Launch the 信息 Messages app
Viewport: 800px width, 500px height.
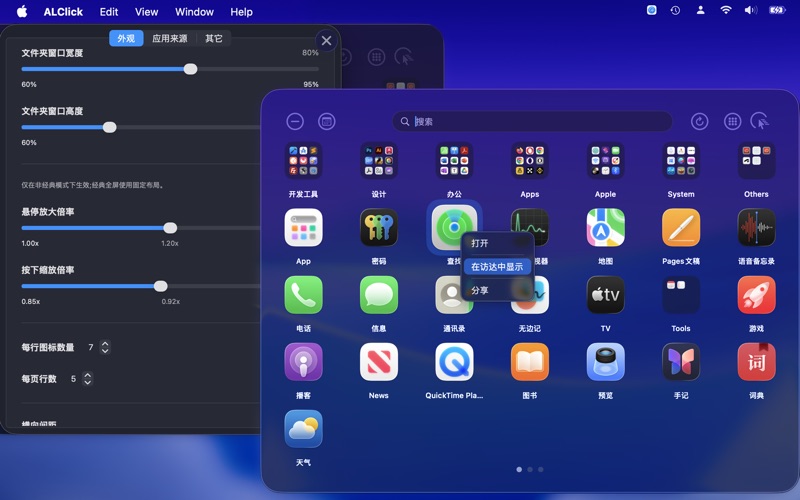[x=379, y=295]
